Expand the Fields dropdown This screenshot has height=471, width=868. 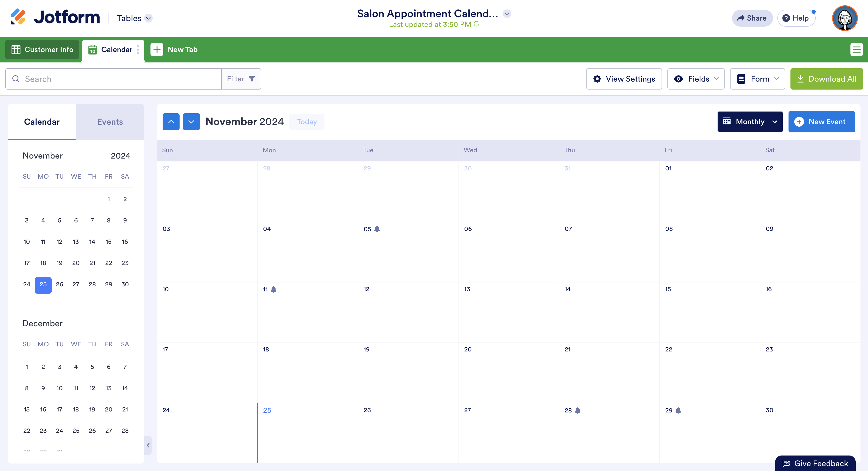point(695,79)
